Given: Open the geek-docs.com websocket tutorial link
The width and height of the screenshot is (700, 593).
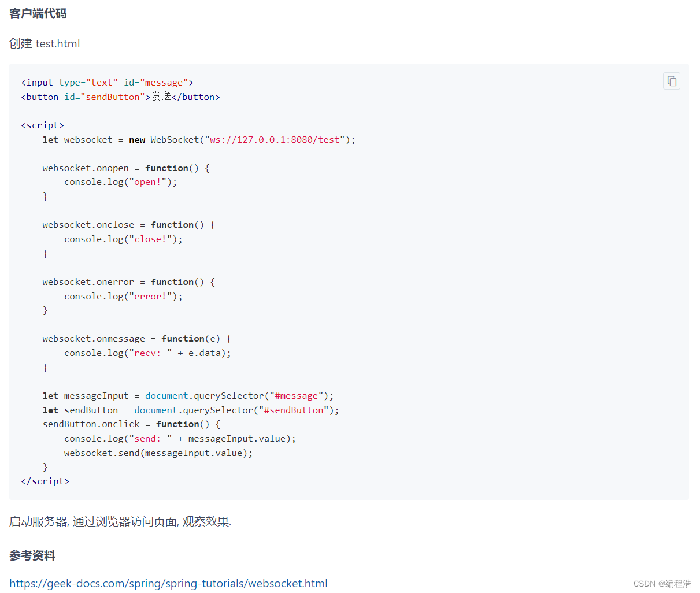Looking at the screenshot, I should click(168, 583).
